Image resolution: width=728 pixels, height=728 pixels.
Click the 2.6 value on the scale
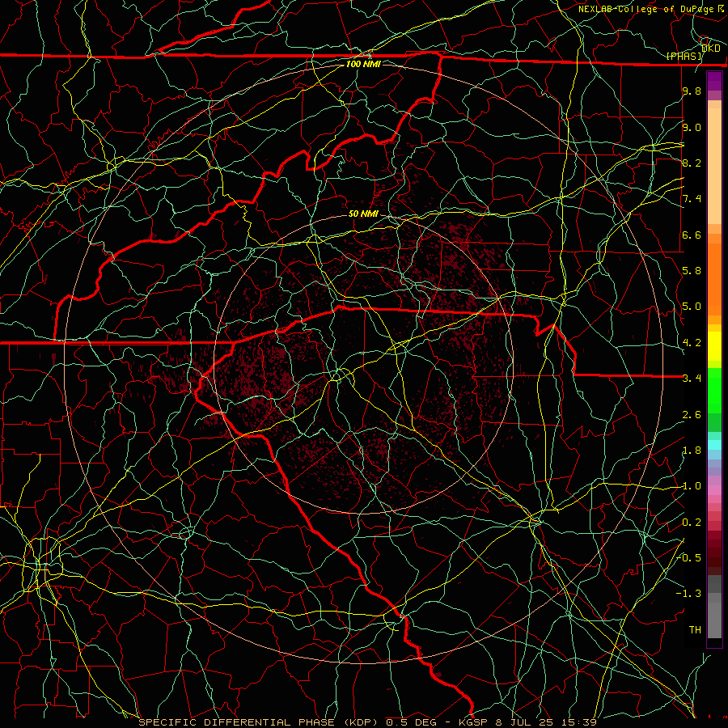692,415
